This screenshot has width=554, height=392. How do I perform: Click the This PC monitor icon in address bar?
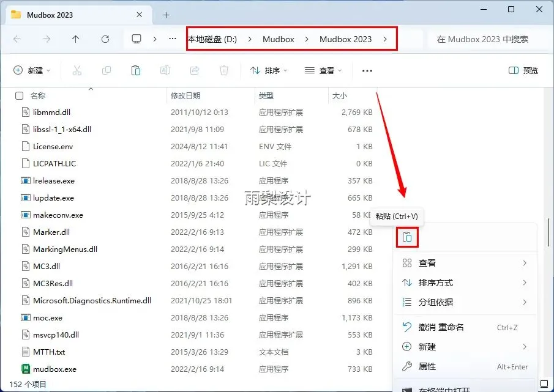(137, 39)
